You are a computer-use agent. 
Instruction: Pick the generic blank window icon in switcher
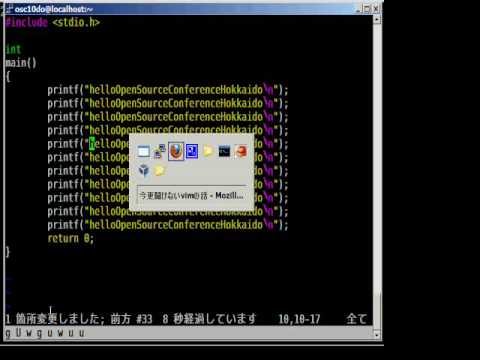pos(144,152)
